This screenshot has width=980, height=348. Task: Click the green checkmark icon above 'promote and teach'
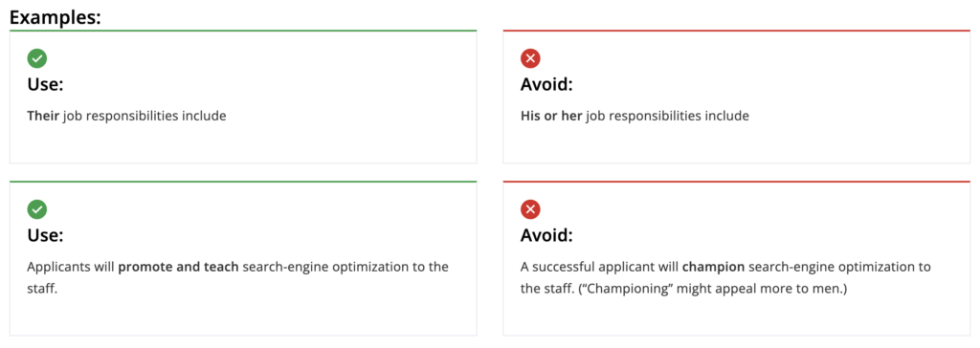37,210
